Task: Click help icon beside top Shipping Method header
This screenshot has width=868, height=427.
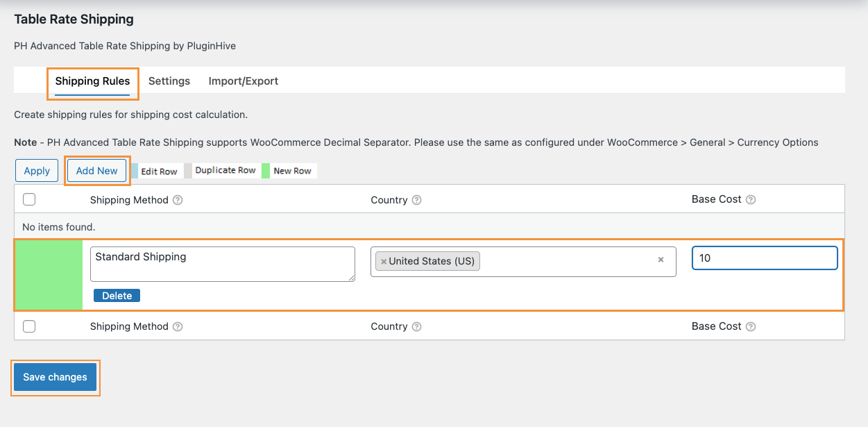Action: [x=178, y=200]
